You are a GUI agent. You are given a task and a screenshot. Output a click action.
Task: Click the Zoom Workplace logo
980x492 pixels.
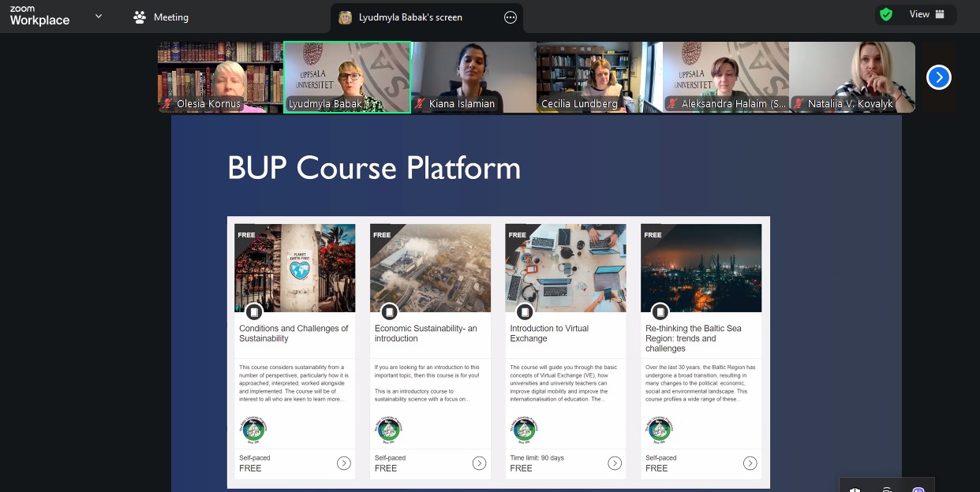[39, 16]
